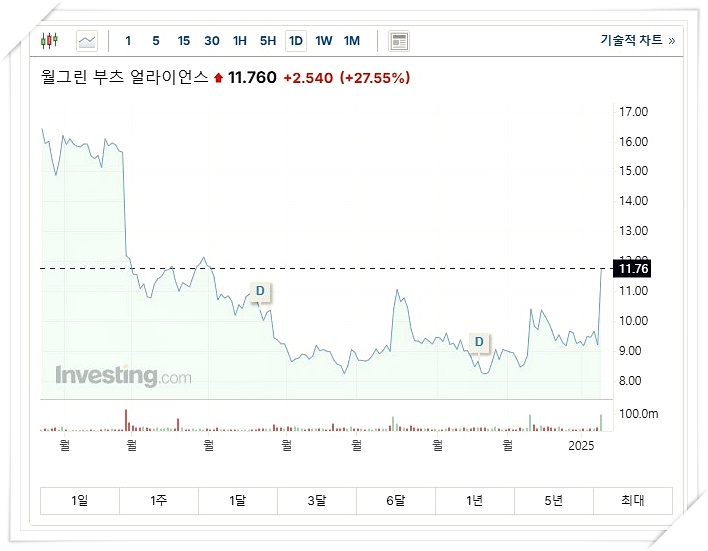Select the 1H interval
This screenshot has height=551, width=708.
pos(240,41)
